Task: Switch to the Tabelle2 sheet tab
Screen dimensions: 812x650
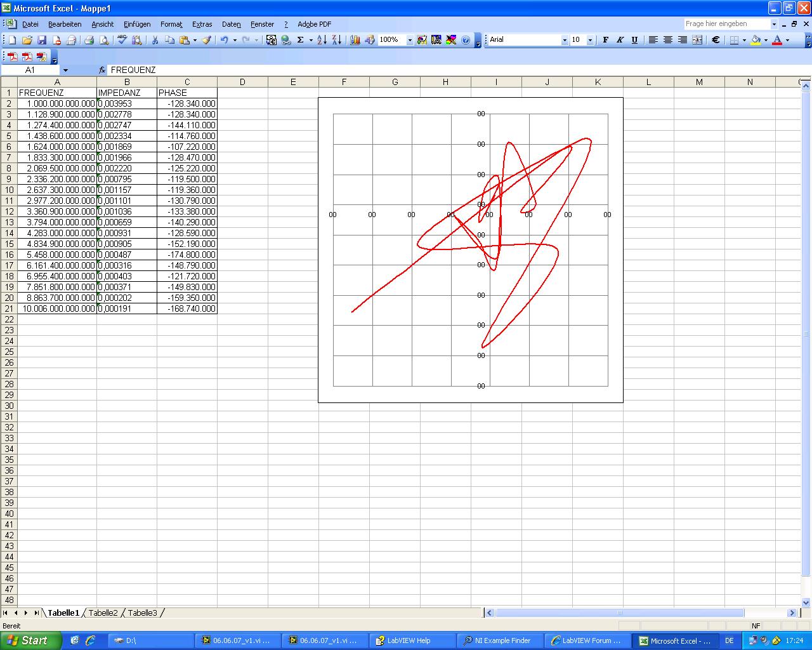Action: pyautogui.click(x=103, y=613)
